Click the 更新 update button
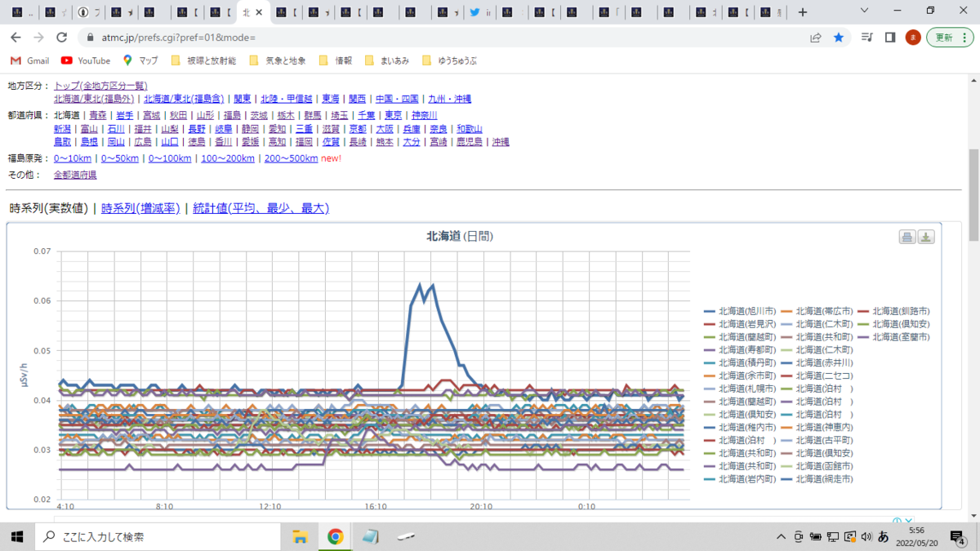Image resolution: width=980 pixels, height=551 pixels. coord(950,38)
